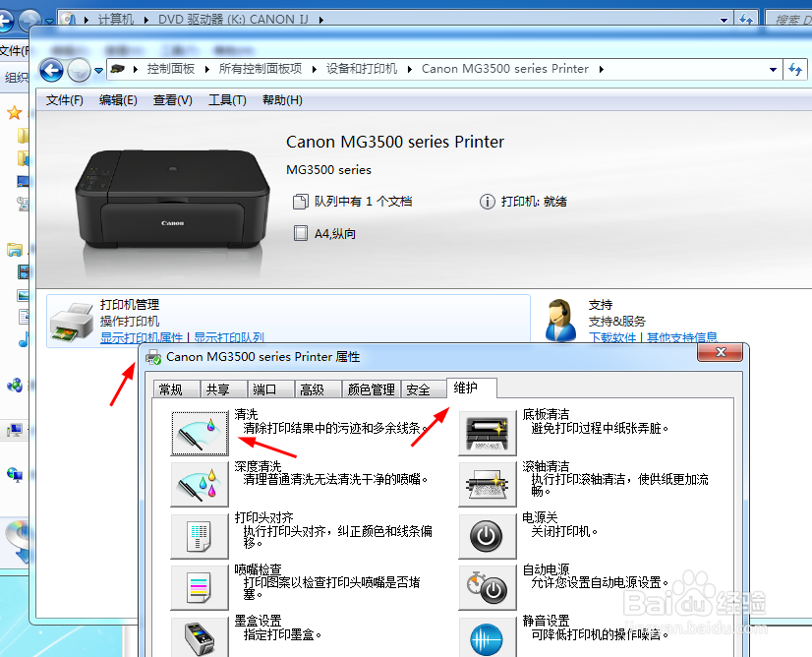This screenshot has width=812, height=657.
Task: Click the info icon beside 打印机: 就绪
Action: click(488, 202)
